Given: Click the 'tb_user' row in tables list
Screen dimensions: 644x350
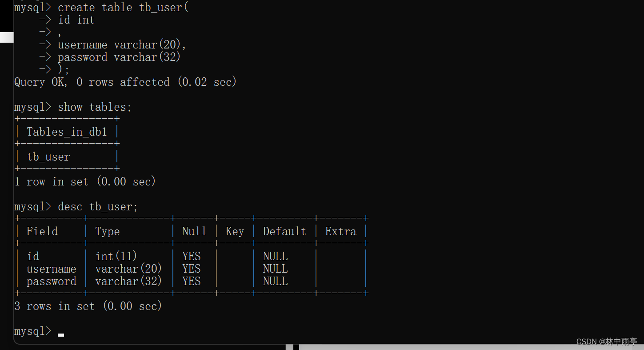Looking at the screenshot, I should tap(48, 157).
